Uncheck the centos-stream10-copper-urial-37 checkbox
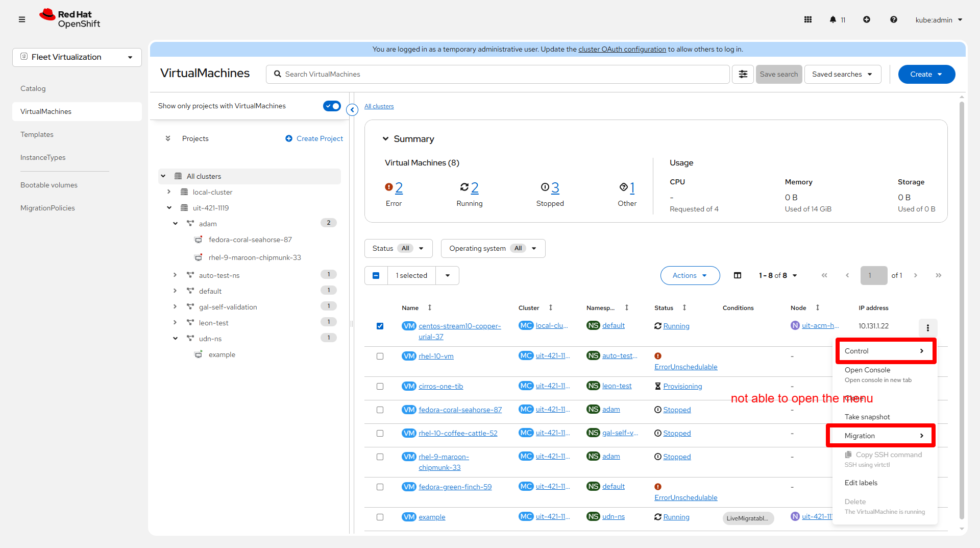 tap(380, 326)
